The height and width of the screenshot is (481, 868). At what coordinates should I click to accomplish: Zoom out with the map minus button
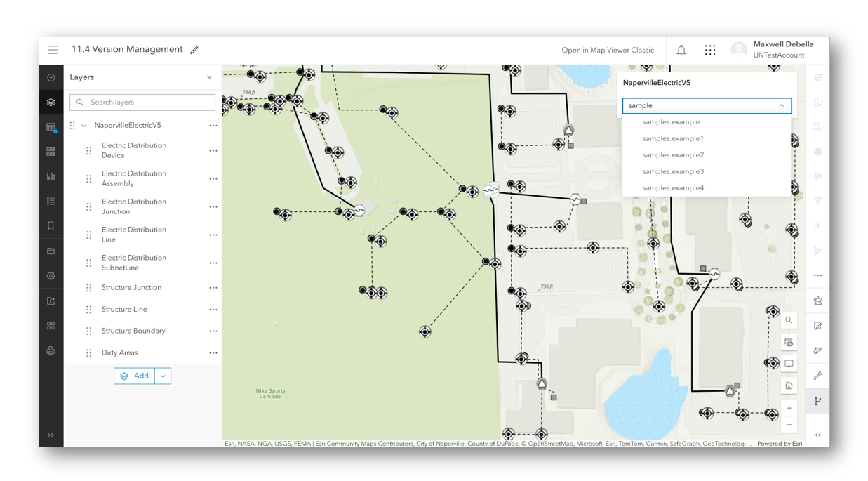789,425
